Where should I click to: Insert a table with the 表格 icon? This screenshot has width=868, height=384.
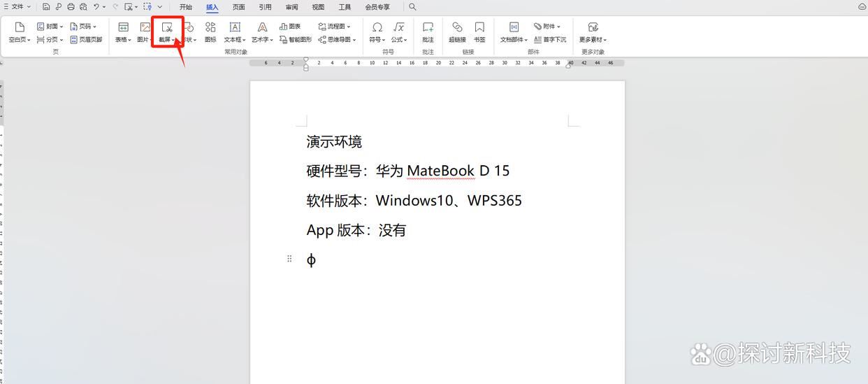(123, 28)
